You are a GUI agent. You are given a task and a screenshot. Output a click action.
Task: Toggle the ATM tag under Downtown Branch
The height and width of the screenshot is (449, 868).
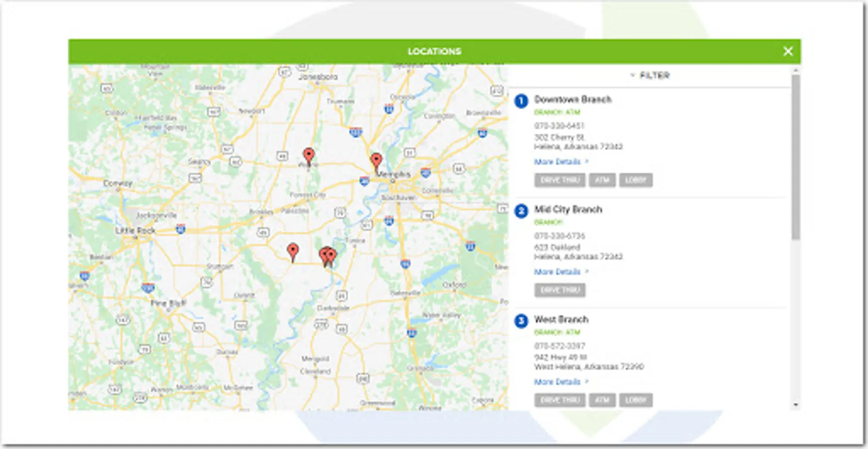pyautogui.click(x=602, y=180)
